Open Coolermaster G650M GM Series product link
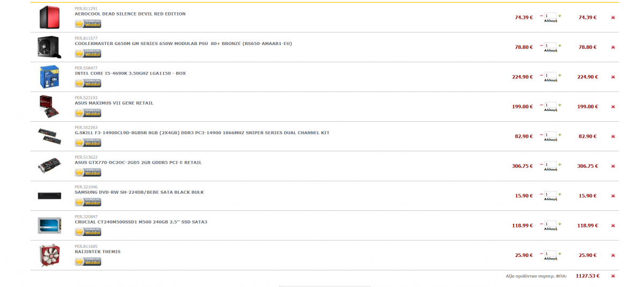644x287 pixels. coord(184,43)
